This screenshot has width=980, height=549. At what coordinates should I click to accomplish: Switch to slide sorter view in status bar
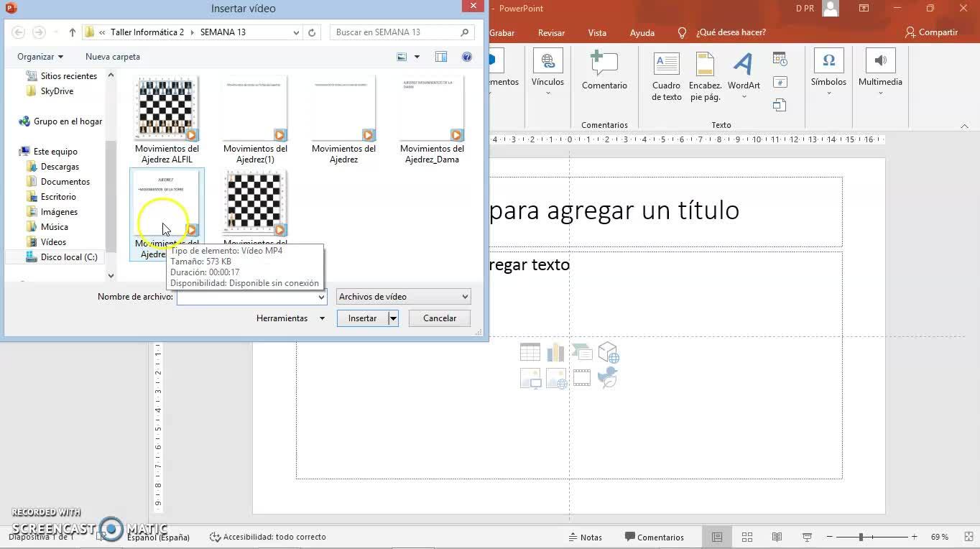(x=747, y=537)
